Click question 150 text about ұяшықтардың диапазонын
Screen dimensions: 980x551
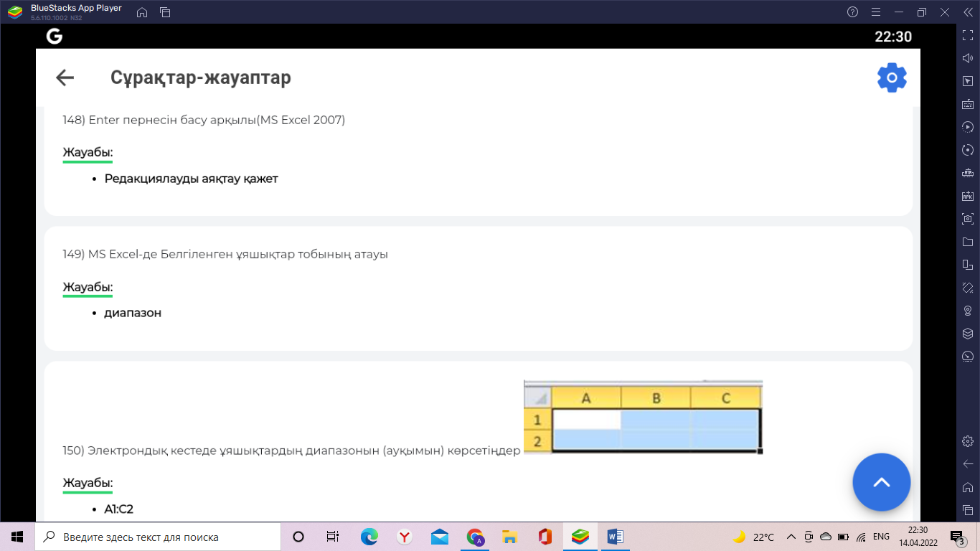291,451
